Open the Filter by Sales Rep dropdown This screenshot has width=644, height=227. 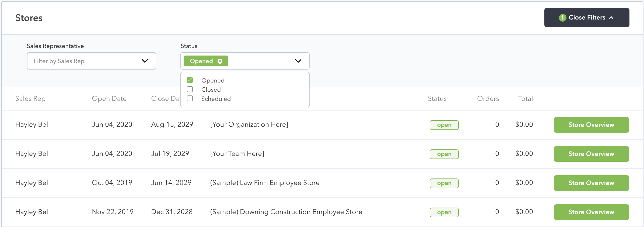[x=92, y=61]
